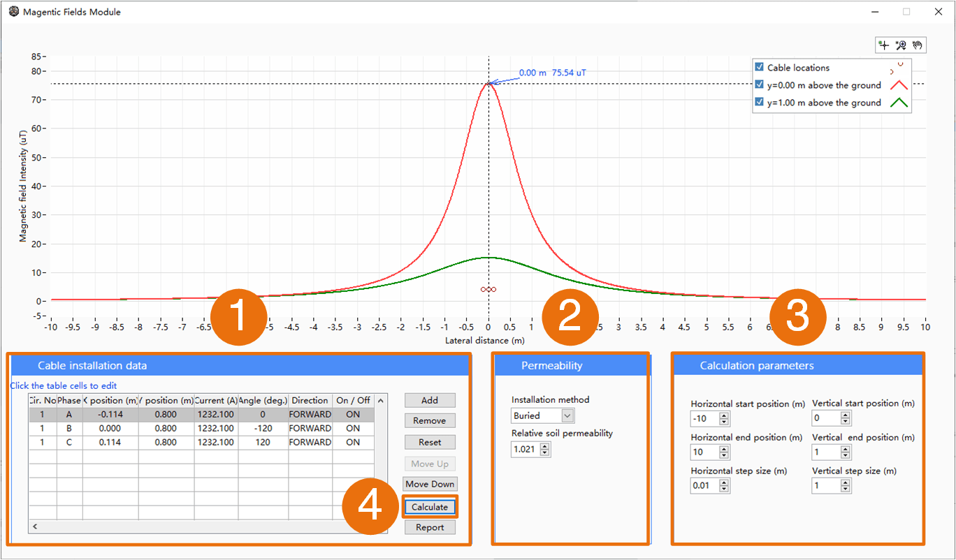Click the Horizontal end position field
956x560 pixels.
(704, 452)
